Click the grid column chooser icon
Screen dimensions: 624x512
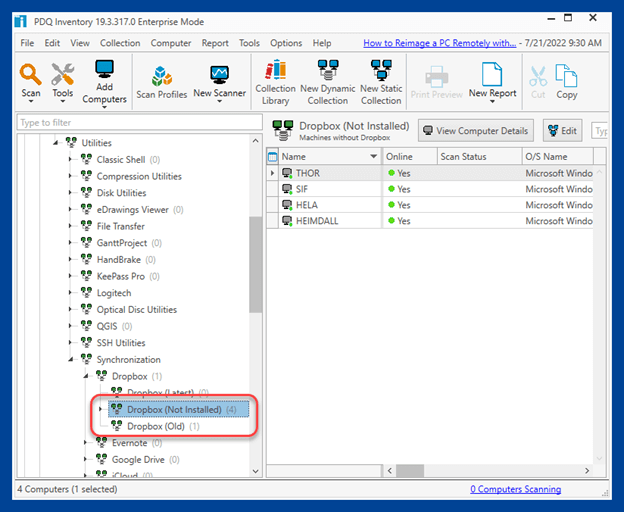point(273,157)
